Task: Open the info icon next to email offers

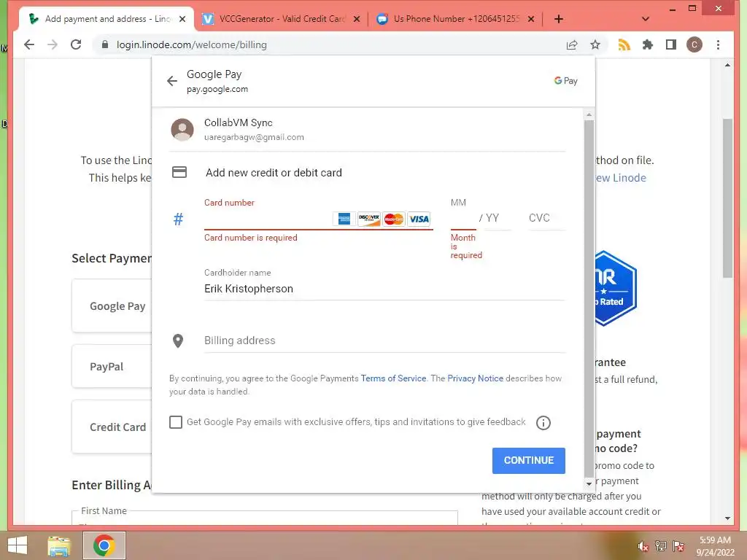Action: click(543, 422)
